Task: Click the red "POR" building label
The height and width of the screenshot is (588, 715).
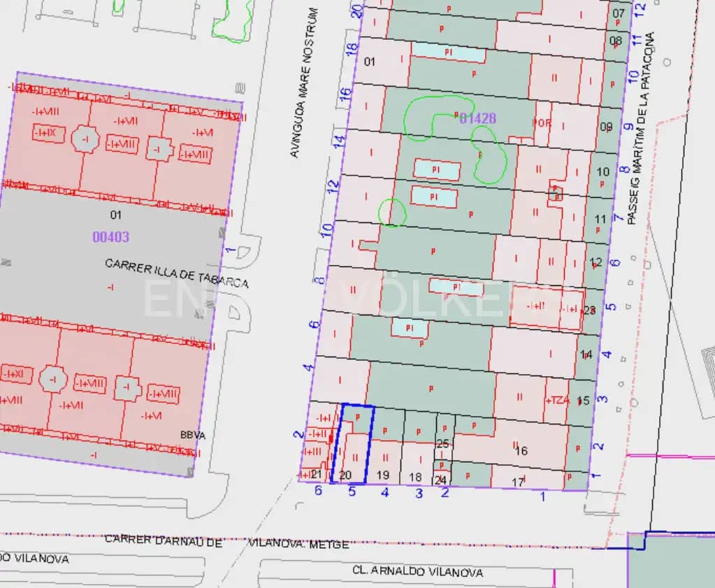Action: (x=542, y=123)
